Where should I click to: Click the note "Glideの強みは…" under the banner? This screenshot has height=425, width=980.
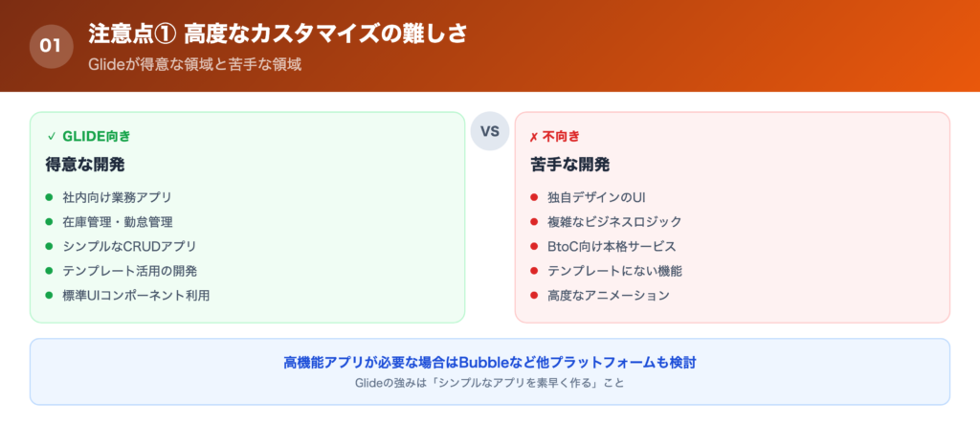(489, 383)
